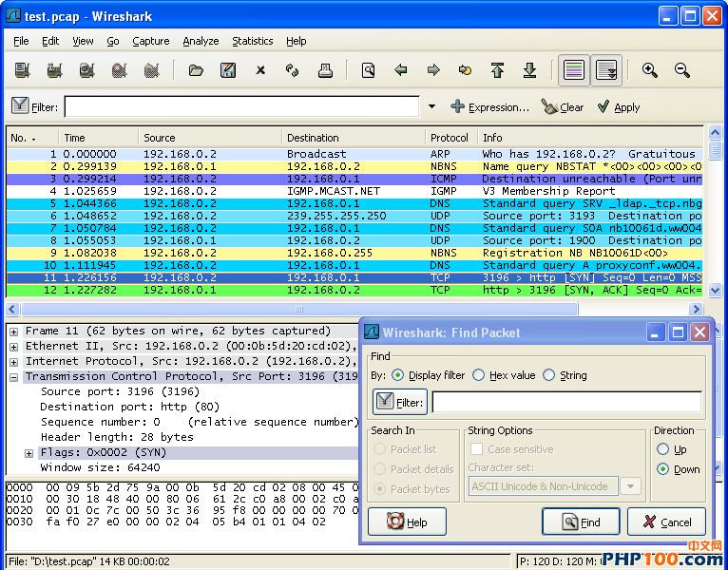
Task: Click the Find button in dialog
Action: pos(581,522)
